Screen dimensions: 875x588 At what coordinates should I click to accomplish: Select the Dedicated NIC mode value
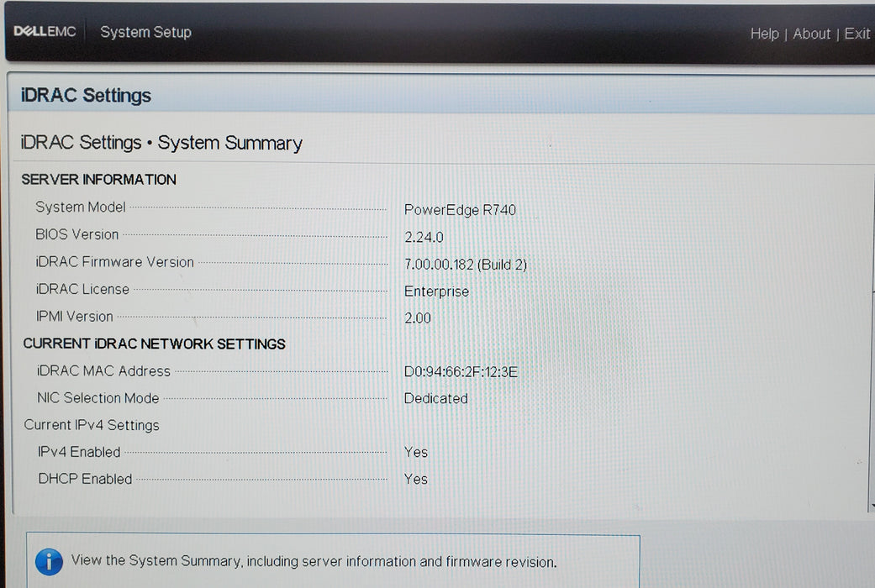pyautogui.click(x=436, y=398)
